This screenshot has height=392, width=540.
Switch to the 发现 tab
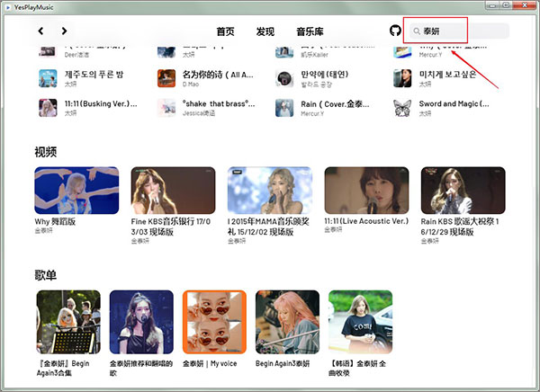[265, 31]
